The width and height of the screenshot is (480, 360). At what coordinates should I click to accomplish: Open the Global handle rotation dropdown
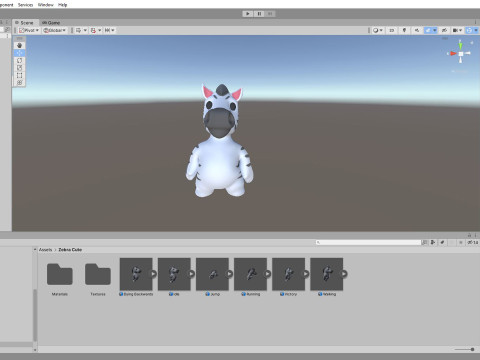coord(55,30)
